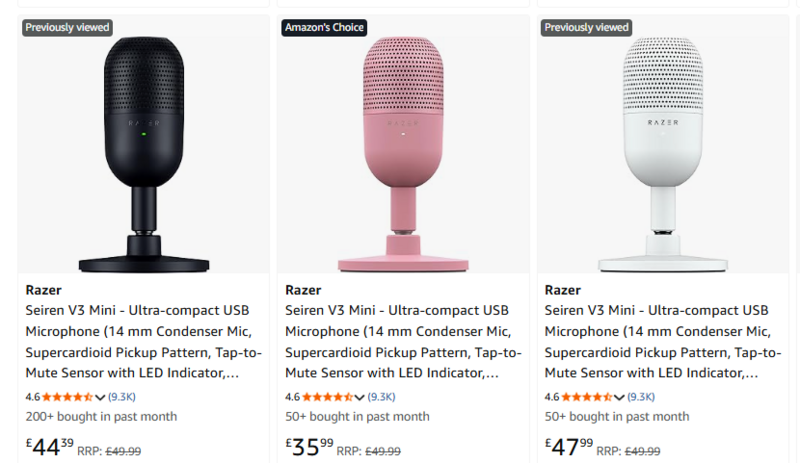
Task: Click the £44.39 price
Action: (x=50, y=446)
